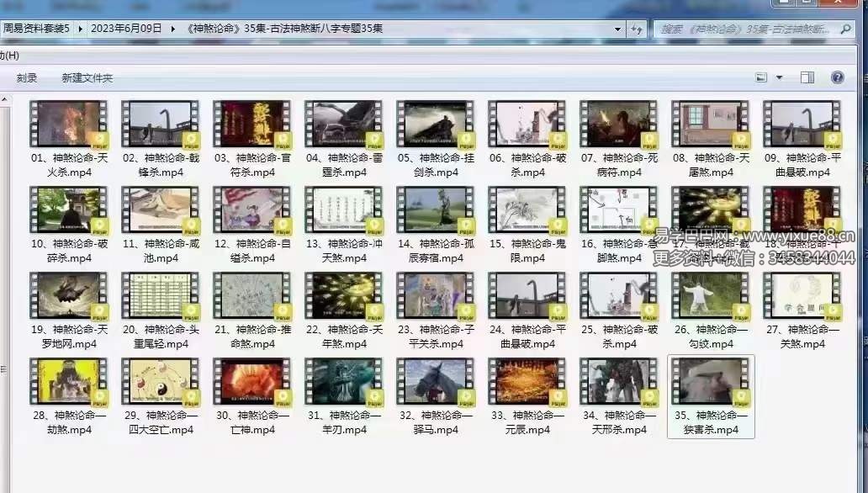Click the change-view icon on the toolbar
The image size is (868, 493).
(761, 77)
